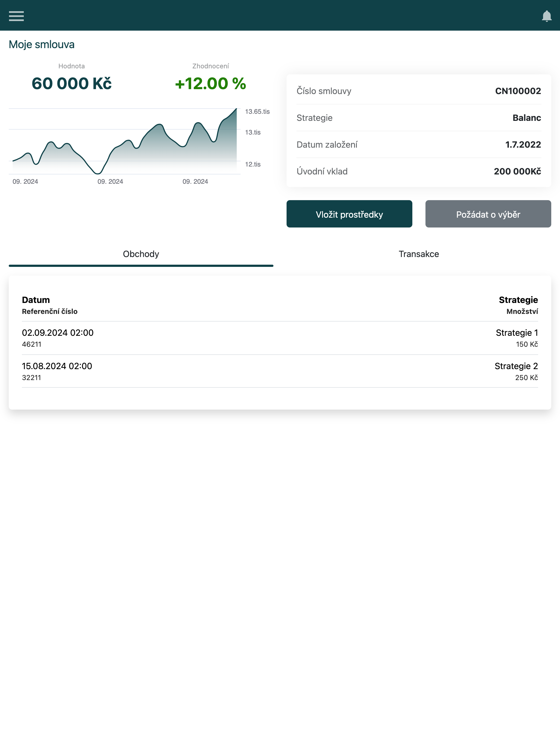Image resolution: width=560 pixels, height=747 pixels.
Task: Click the 150 Kč amount
Action: point(527,344)
